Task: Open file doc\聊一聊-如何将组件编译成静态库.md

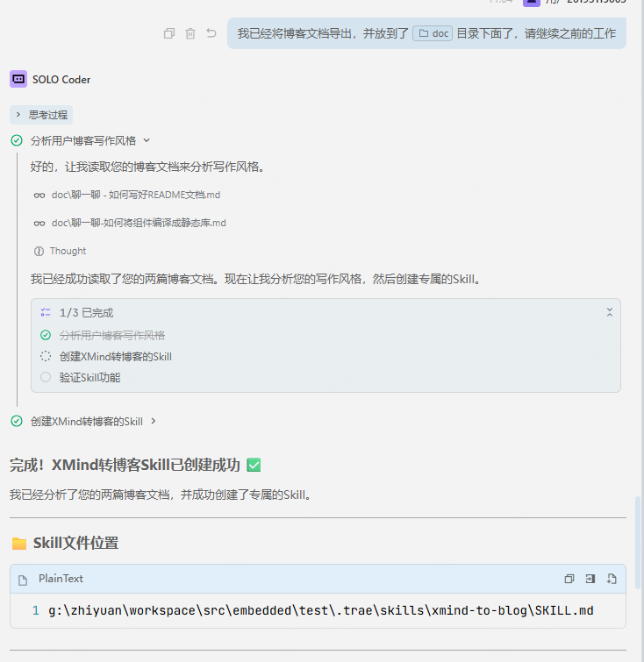Action: (139, 223)
